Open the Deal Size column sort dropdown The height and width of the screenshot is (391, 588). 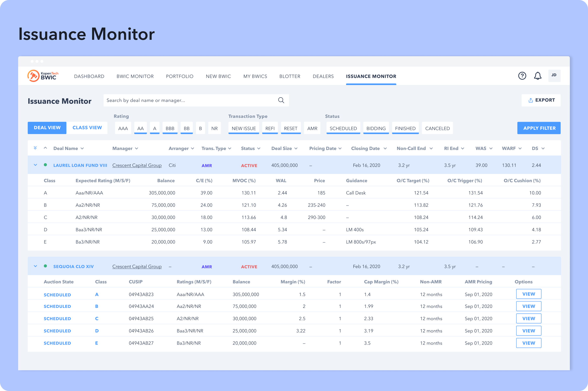pyautogui.click(x=296, y=148)
